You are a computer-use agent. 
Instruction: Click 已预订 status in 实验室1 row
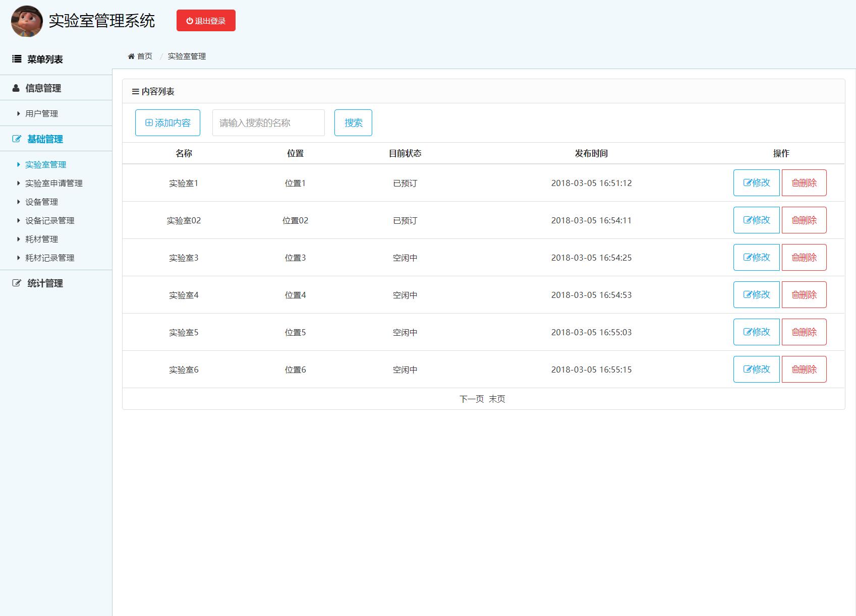[x=405, y=183]
